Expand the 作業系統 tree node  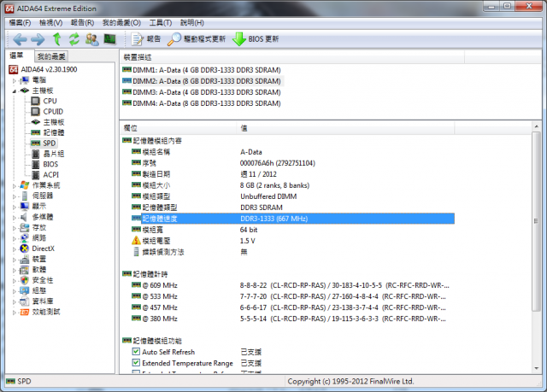coord(15,186)
